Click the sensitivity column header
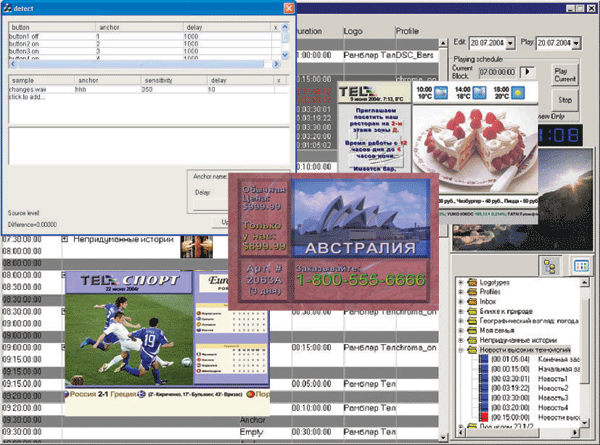The image size is (600, 445). (174, 80)
